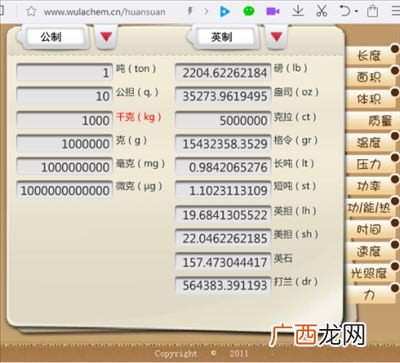Click the 吨 (ton) input field
The height and width of the screenshot is (363, 400).
[64, 72]
